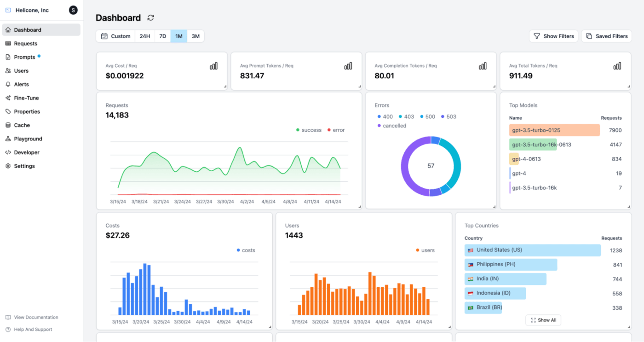Toggle the success series in Requests legend
644x342 pixels.
coord(309,130)
